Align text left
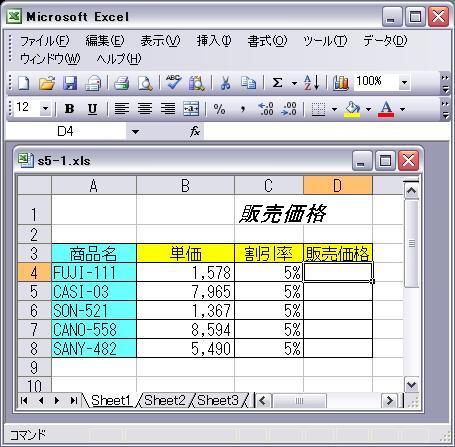 click(122, 109)
